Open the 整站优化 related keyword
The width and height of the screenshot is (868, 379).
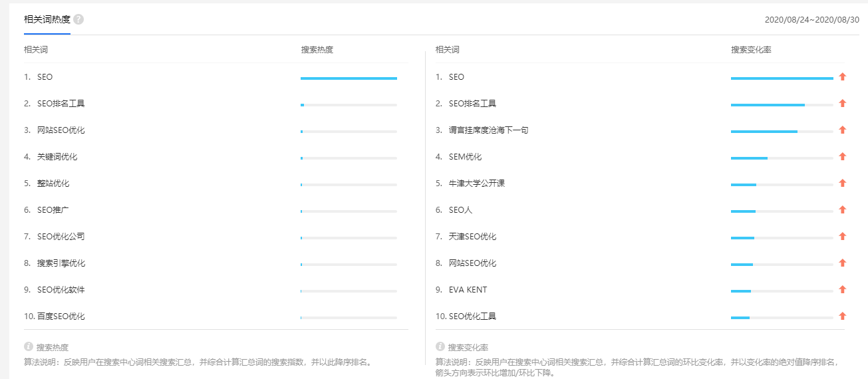click(x=53, y=184)
